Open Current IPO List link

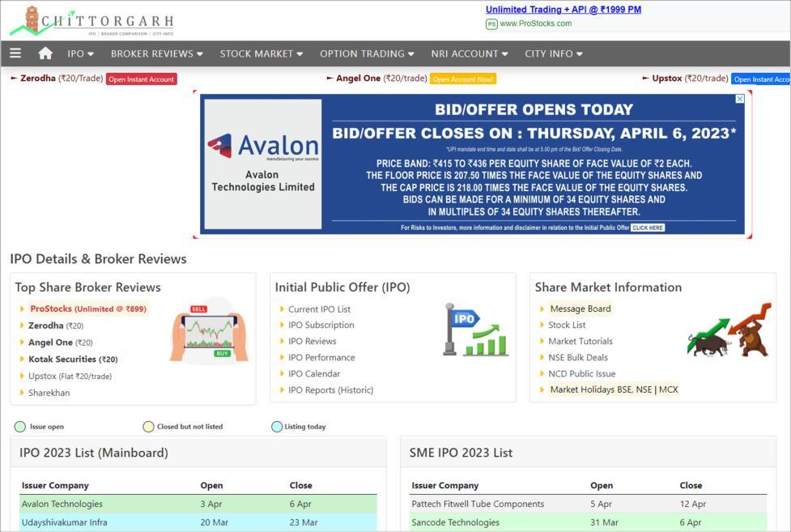(x=319, y=309)
